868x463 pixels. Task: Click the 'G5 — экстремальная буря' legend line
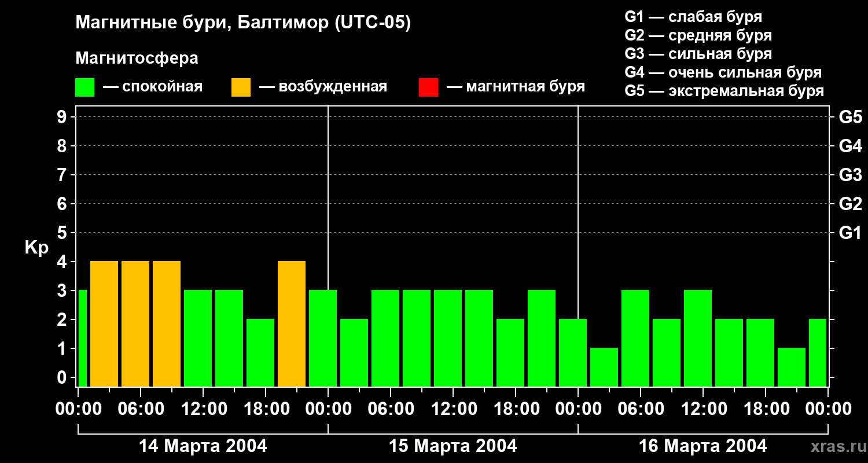point(724,91)
